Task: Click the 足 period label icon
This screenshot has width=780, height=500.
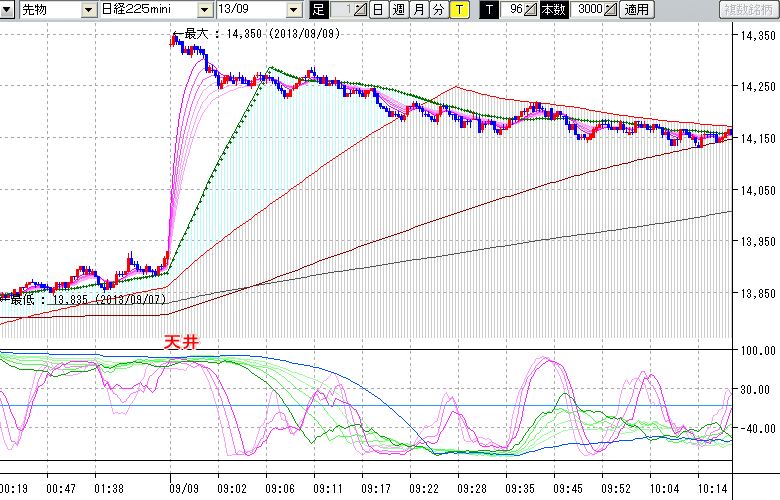Action: click(319, 10)
